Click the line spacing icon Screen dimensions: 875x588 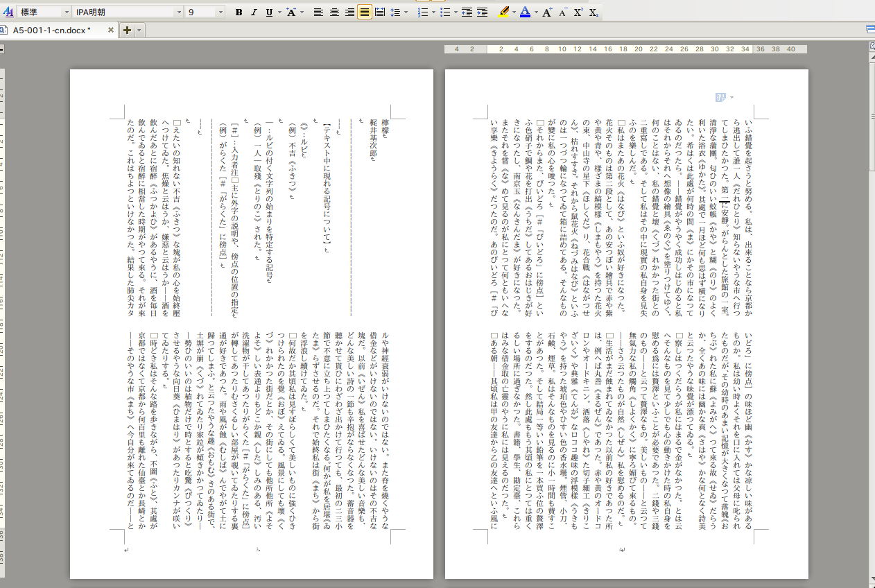pos(395,12)
